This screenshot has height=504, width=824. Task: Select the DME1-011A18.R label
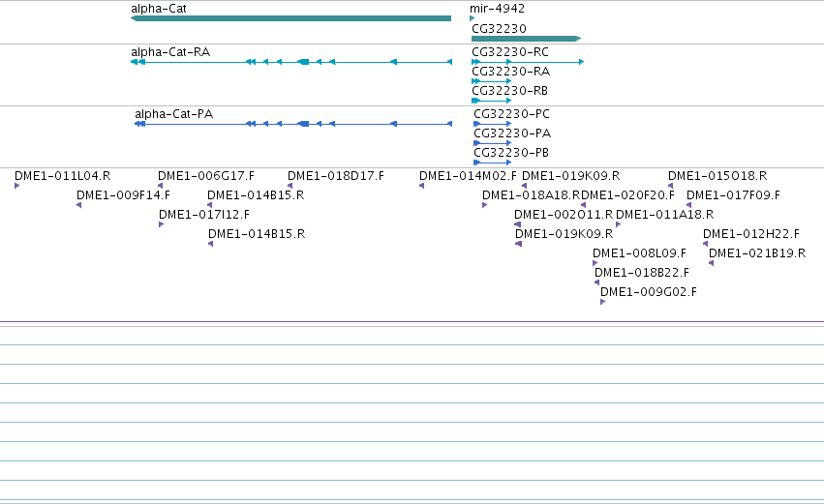pos(665,215)
